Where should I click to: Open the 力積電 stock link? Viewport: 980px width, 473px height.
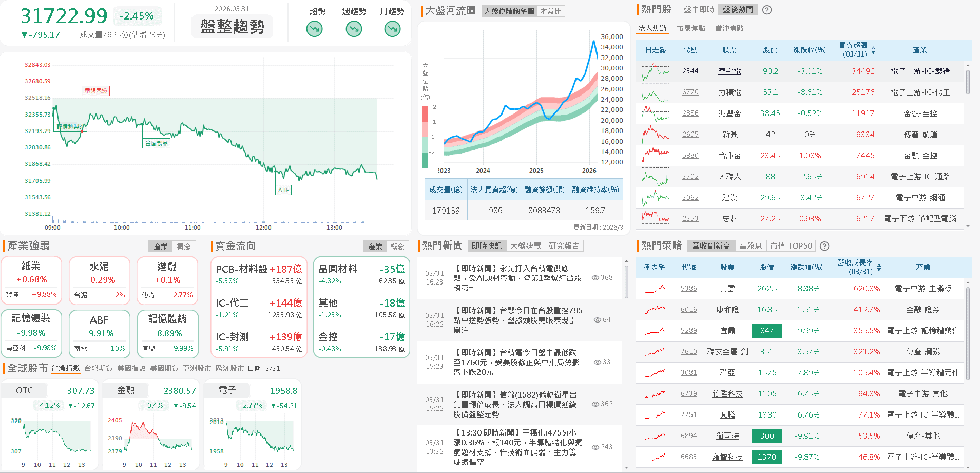point(729,92)
